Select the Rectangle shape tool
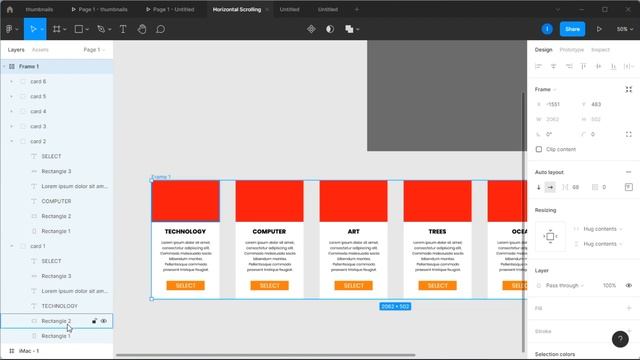This screenshot has height=360, width=640. 78,29
